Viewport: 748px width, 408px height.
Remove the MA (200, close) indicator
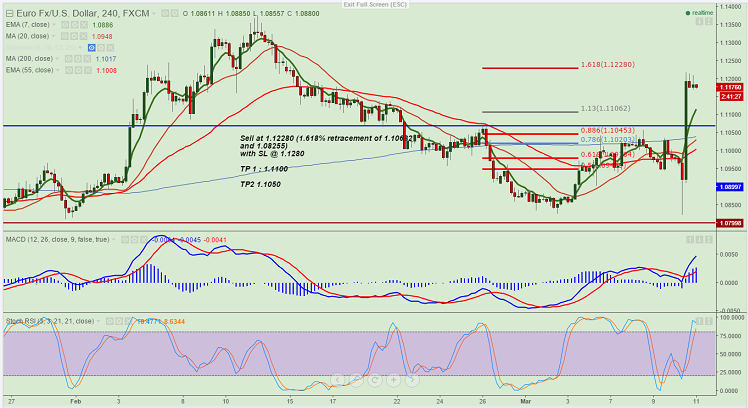(x=87, y=59)
